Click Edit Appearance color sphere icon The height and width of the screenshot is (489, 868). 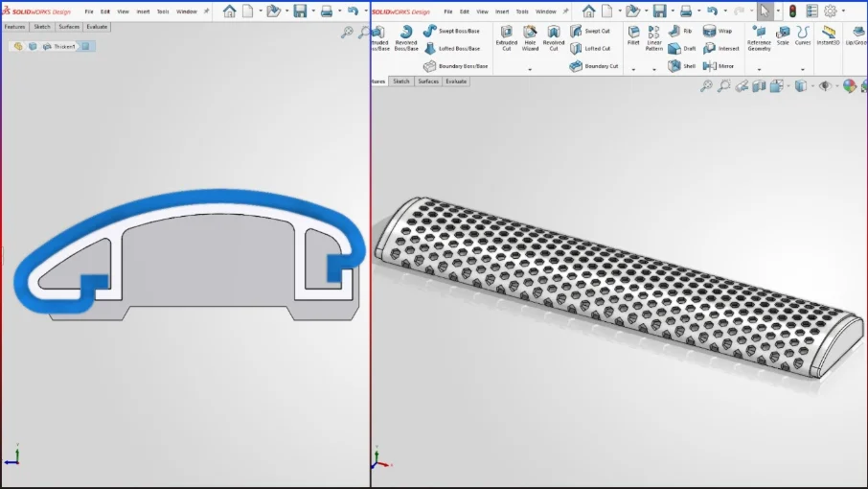click(x=849, y=86)
